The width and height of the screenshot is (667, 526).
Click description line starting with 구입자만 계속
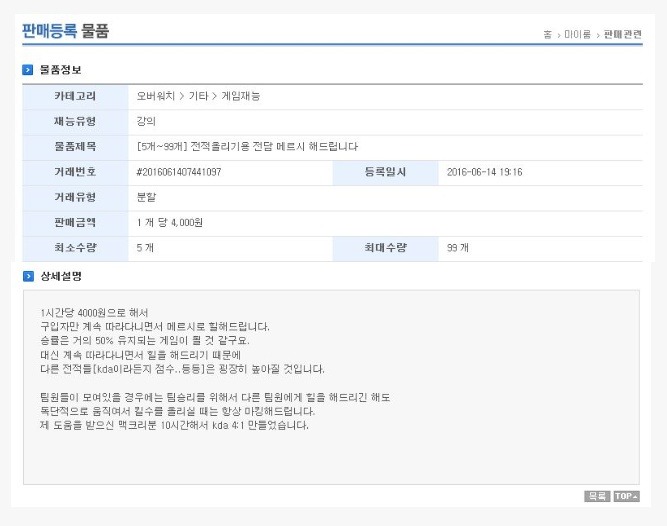(x=155, y=327)
